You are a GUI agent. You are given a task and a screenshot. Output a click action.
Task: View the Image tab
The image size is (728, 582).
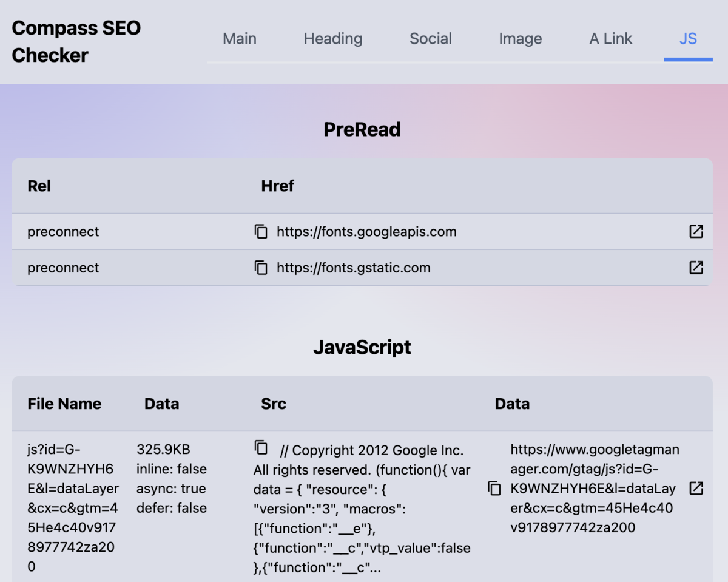tap(520, 38)
